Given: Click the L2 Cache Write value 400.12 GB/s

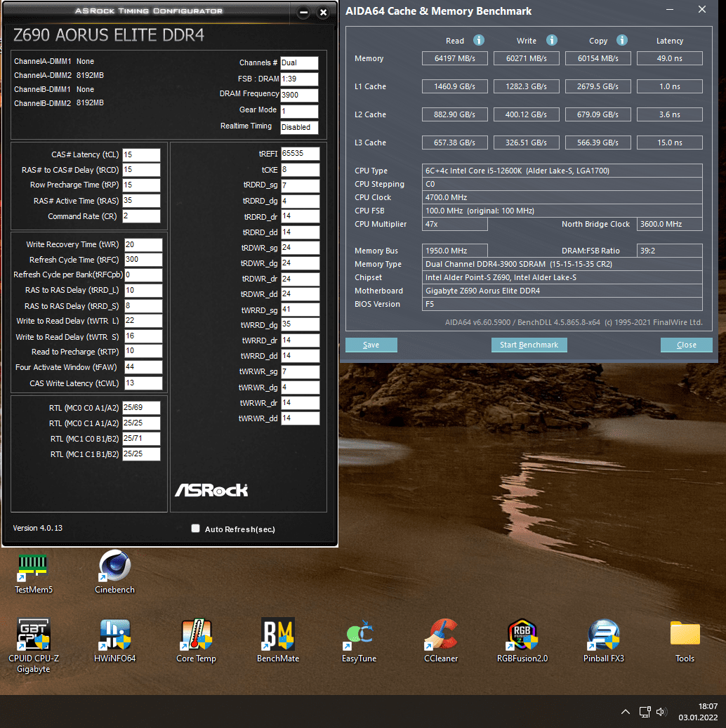Looking at the screenshot, I should click(527, 114).
